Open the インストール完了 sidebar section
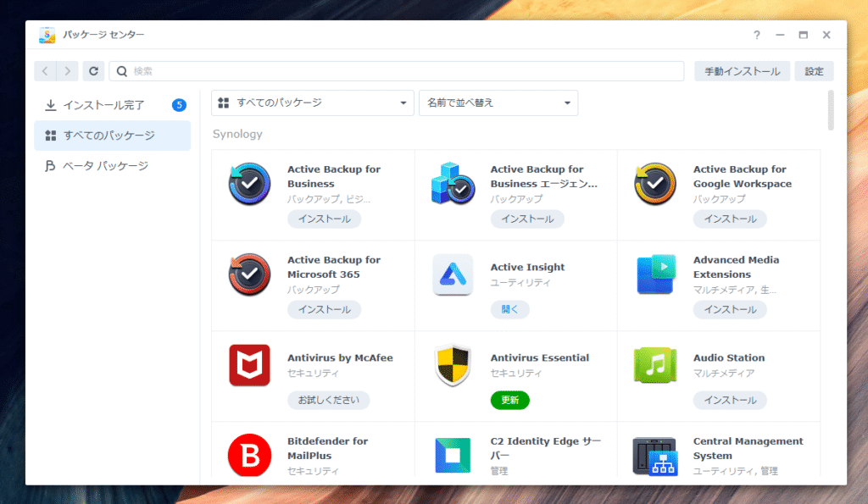This screenshot has height=504, width=868. pyautogui.click(x=113, y=105)
